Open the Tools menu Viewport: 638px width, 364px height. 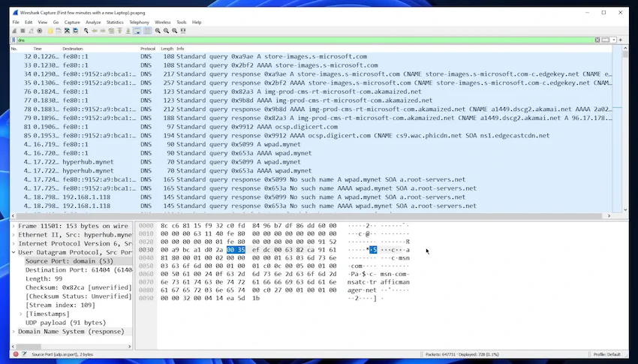click(x=181, y=23)
